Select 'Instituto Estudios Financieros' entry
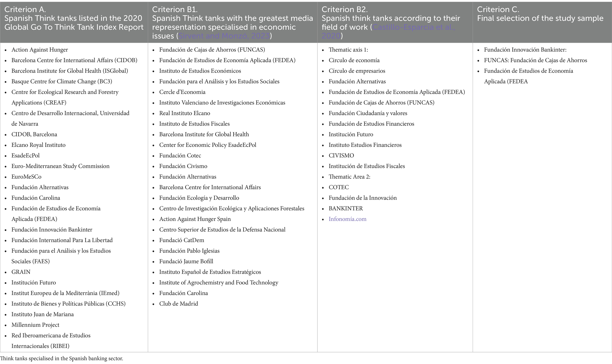This screenshot has width=612, height=364. click(x=365, y=145)
